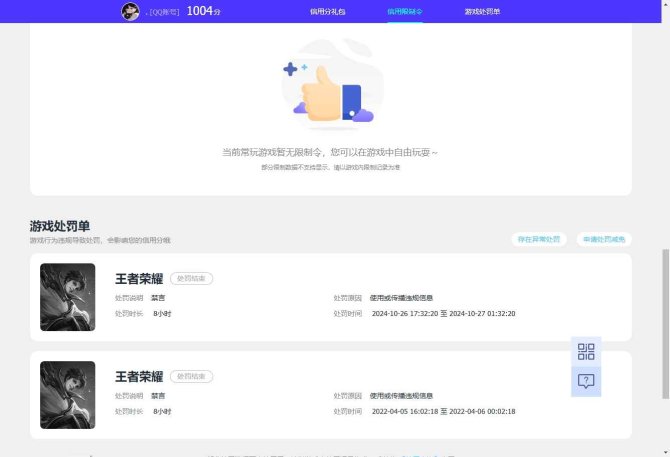Click the [QQ账号] label in the header
The width and height of the screenshot is (670, 457).
click(164, 12)
